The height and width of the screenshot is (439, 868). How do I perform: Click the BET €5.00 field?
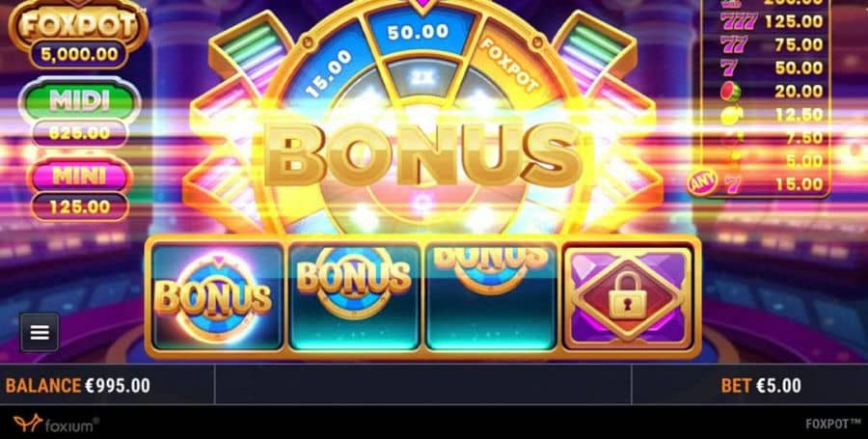(761, 385)
